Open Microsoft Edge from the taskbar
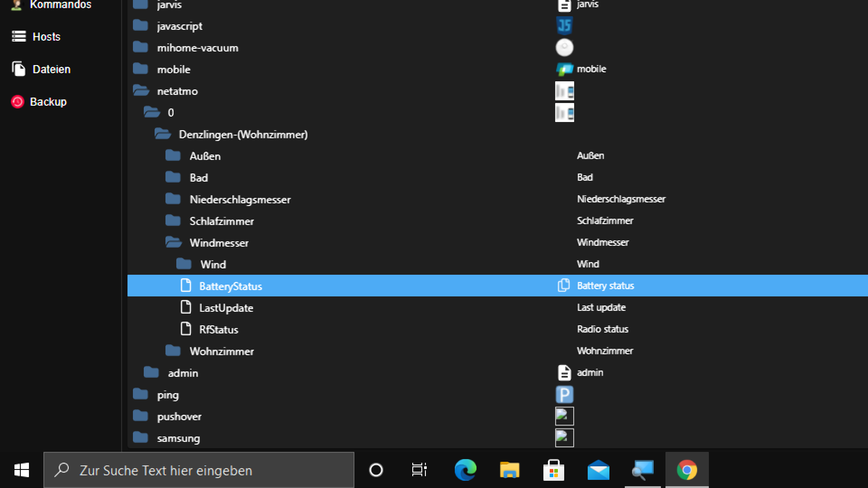The width and height of the screenshot is (868, 488). click(465, 470)
